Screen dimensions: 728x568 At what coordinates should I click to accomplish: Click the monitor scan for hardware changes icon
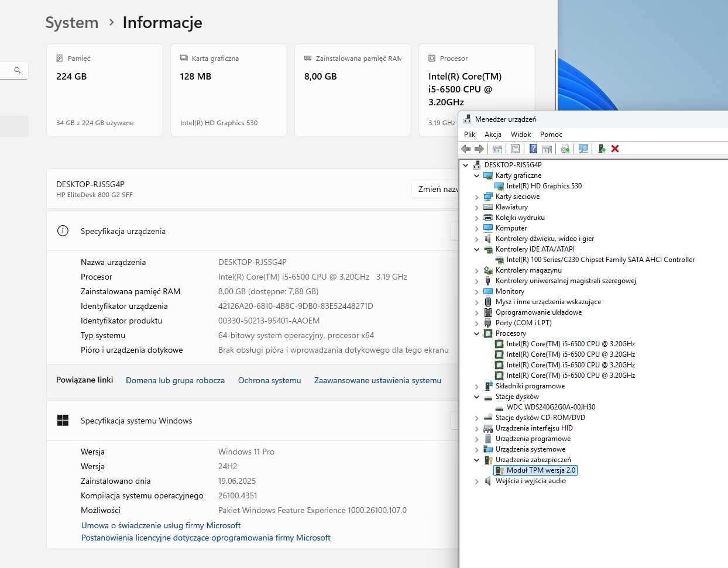pyautogui.click(x=583, y=149)
